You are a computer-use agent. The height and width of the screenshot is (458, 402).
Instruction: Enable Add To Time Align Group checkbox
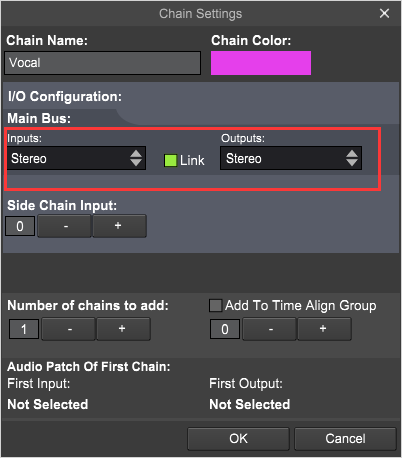(215, 305)
